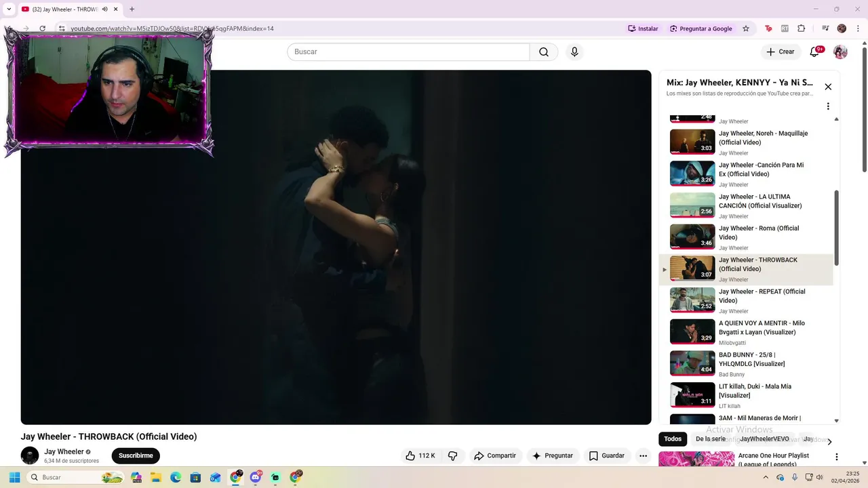Select the De la serie filter chip
This screenshot has width=868, height=488.
(711, 439)
